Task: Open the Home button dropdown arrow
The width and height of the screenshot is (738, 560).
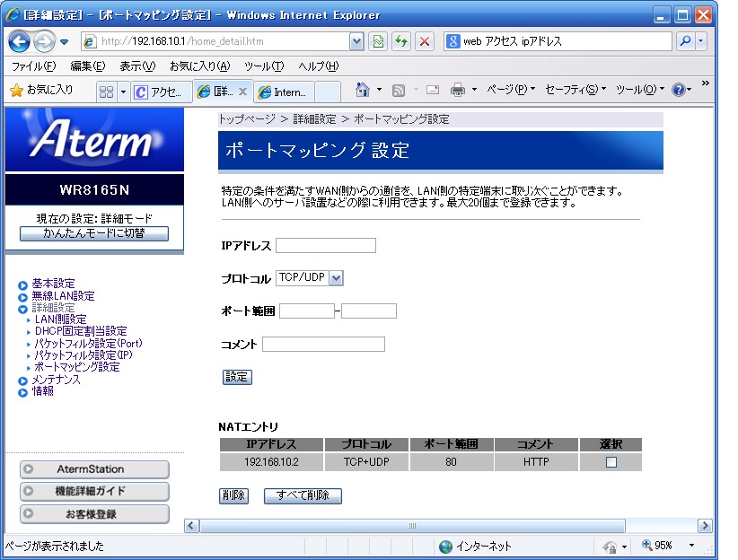Action: [379, 90]
